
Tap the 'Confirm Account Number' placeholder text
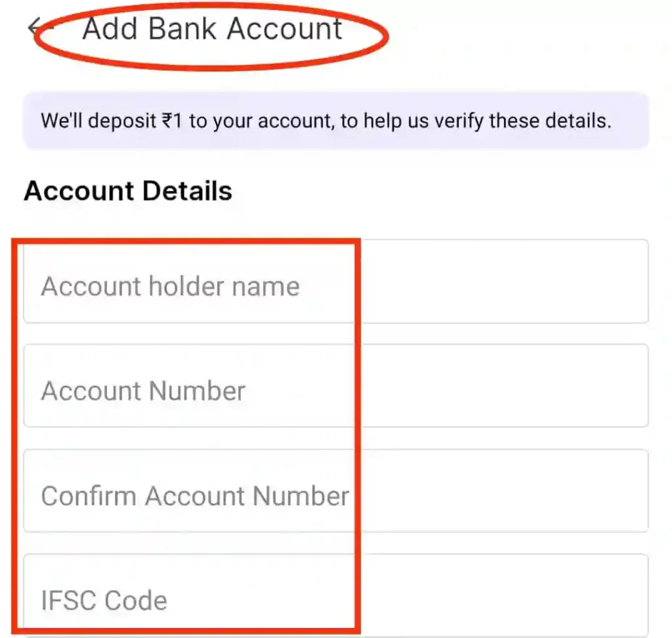(x=195, y=496)
